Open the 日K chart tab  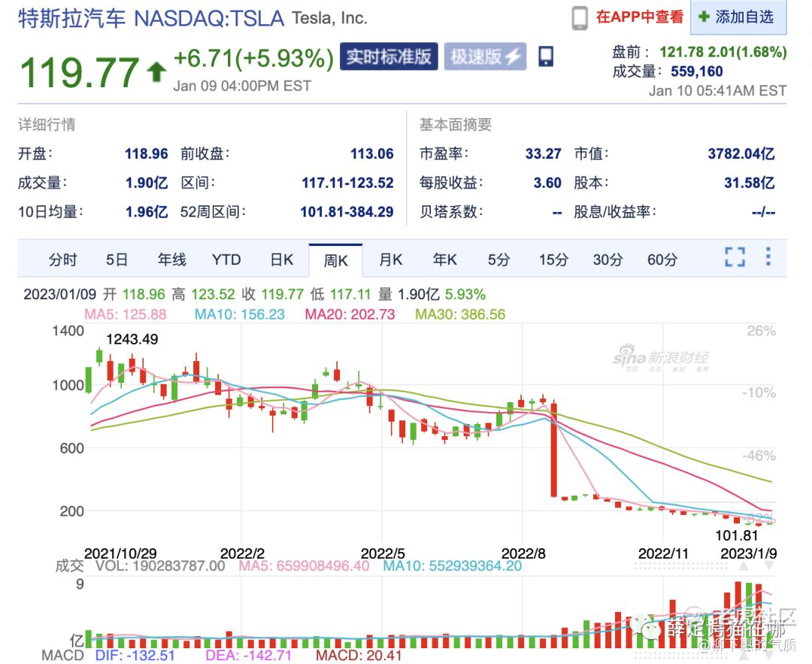click(282, 259)
